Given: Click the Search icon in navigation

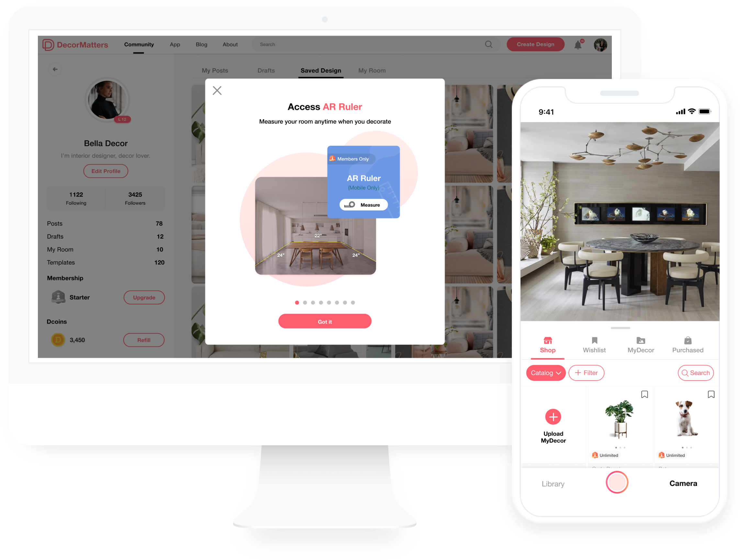Looking at the screenshot, I should 488,45.
